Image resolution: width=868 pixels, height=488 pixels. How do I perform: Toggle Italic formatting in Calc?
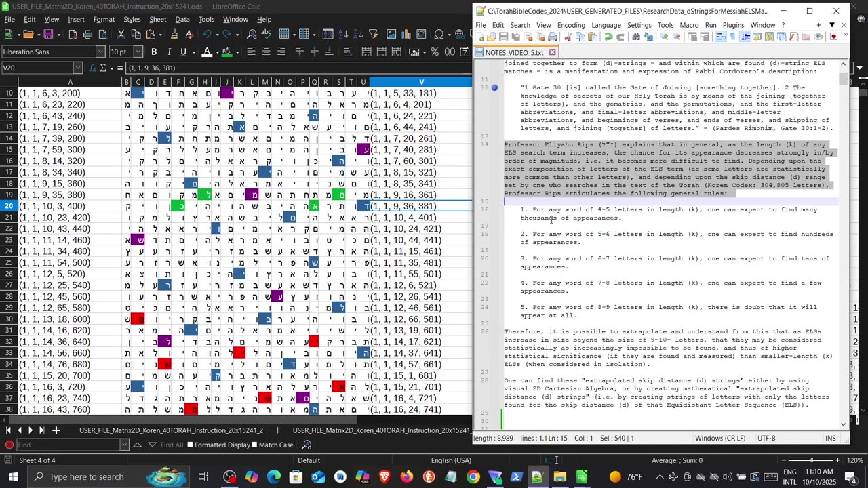point(169,52)
